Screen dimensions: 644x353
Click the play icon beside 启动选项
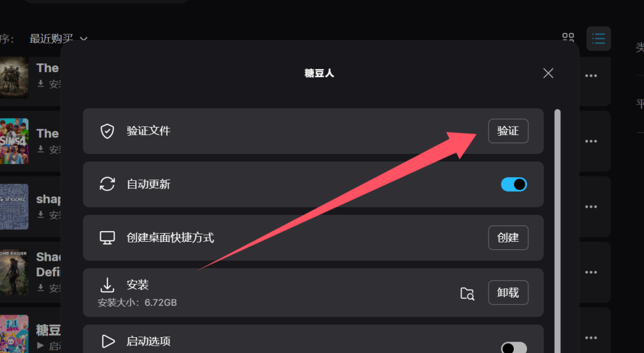pos(108,341)
